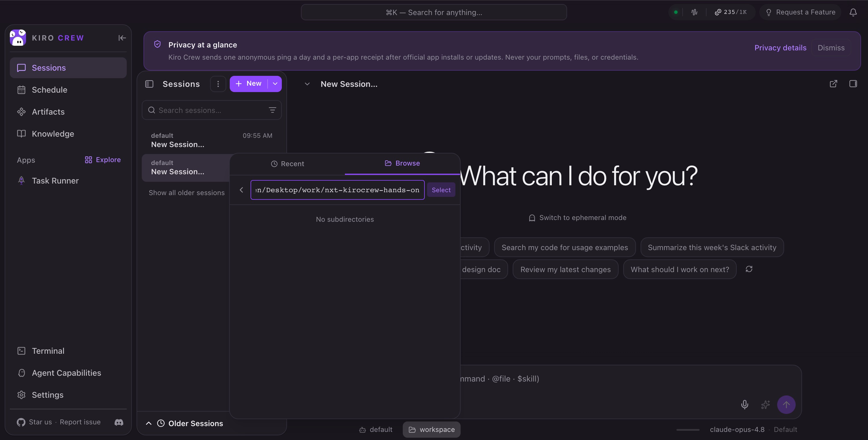Open the default agent selector
Screen dimensions: 868x440
click(x=376, y=430)
